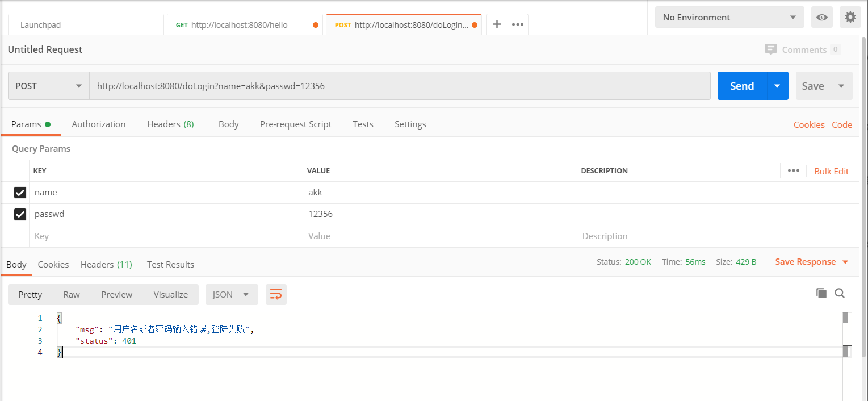This screenshot has height=401, width=868.
Task: Open the Cookies link beside Code
Action: pos(809,125)
